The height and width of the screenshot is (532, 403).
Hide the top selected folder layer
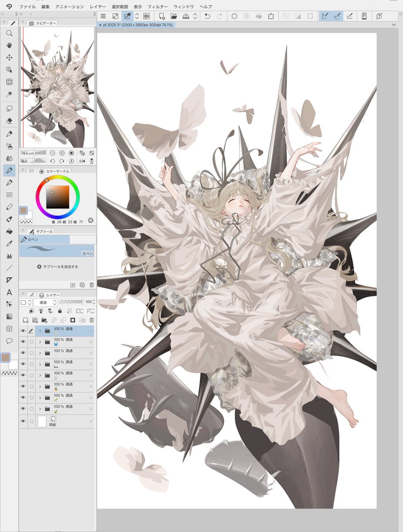(x=23, y=331)
